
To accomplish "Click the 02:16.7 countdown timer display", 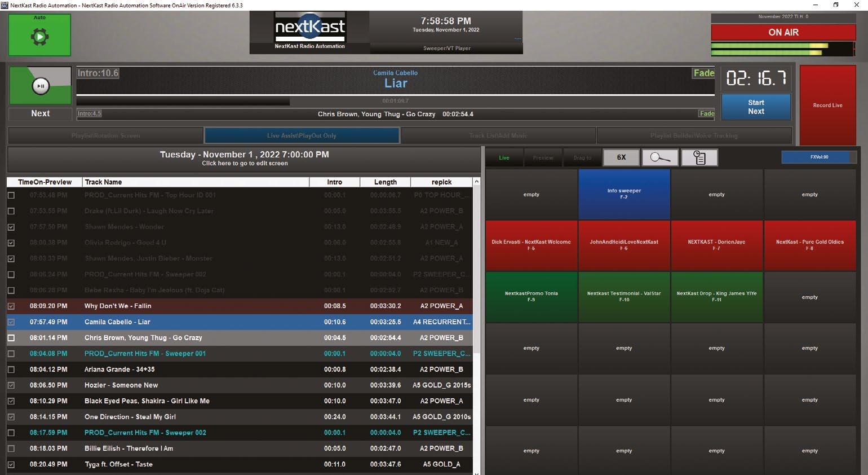I will pos(756,78).
